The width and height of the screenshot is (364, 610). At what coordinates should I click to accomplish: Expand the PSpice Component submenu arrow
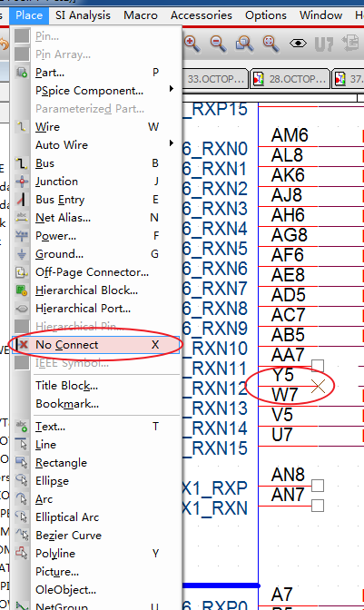pyautogui.click(x=172, y=89)
